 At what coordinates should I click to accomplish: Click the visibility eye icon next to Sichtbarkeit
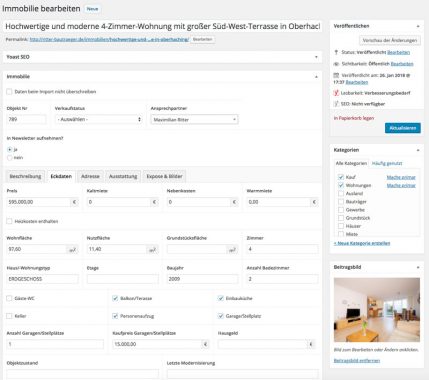click(x=336, y=64)
